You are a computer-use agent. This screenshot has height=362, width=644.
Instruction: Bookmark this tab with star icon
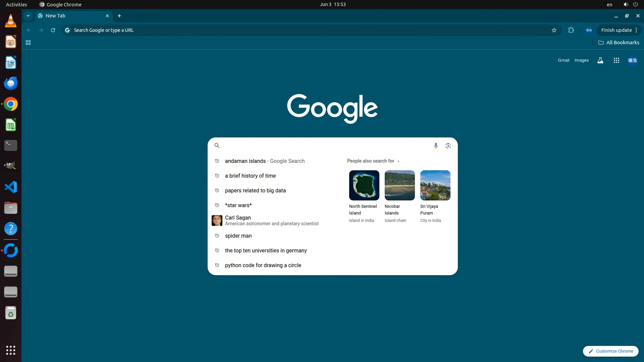[x=554, y=30]
